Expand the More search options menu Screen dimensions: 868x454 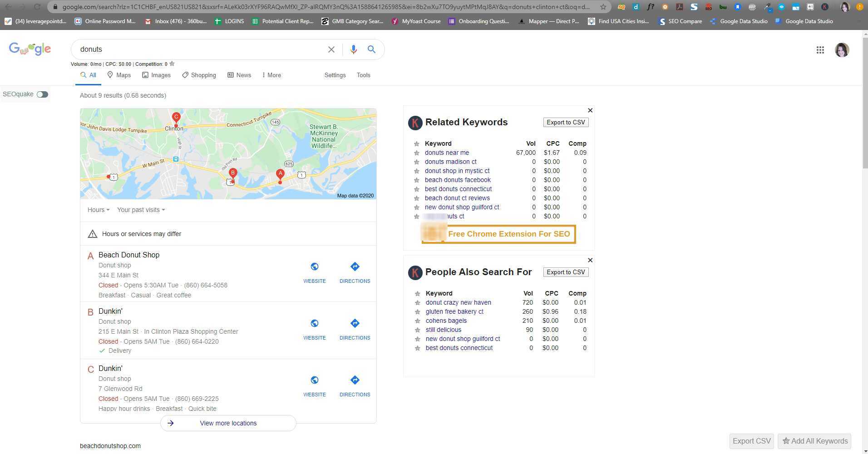pyautogui.click(x=271, y=75)
